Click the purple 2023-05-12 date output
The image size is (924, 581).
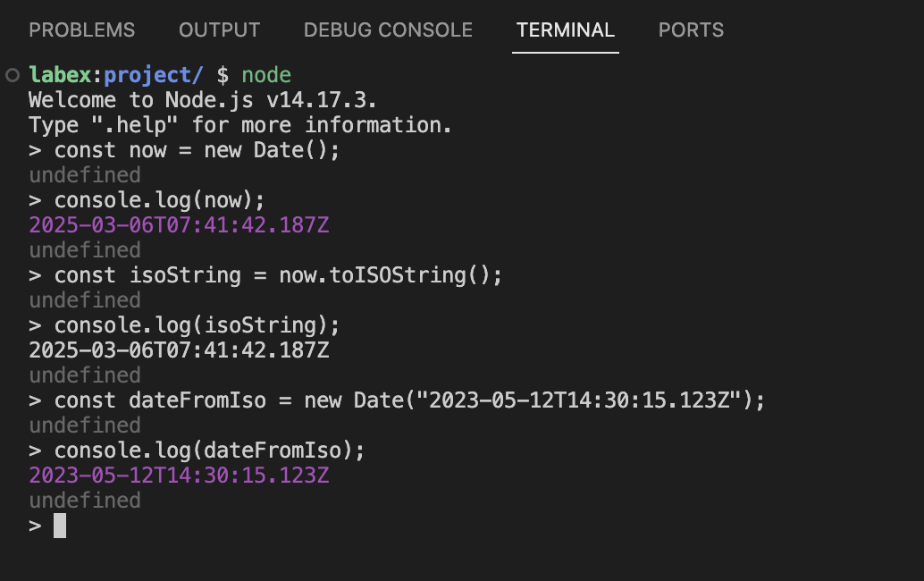[179, 476]
